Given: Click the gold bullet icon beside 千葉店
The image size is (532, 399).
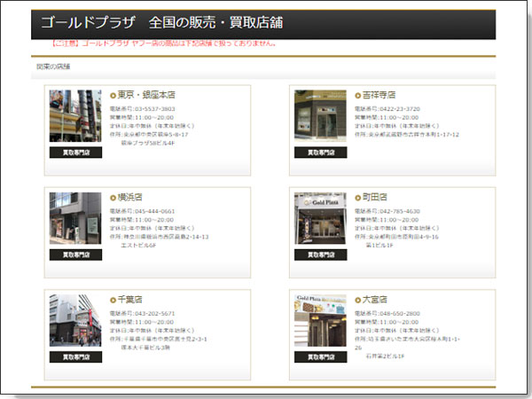Looking at the screenshot, I should 113,301.
